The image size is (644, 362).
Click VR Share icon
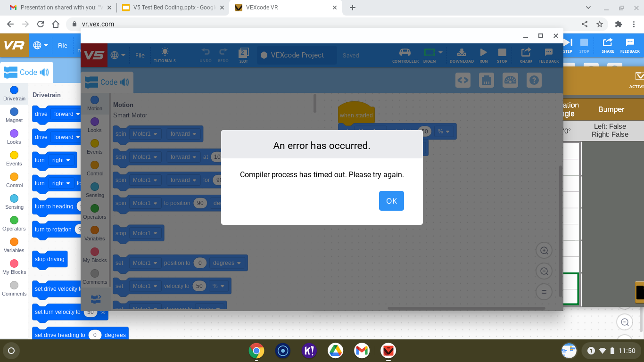(x=608, y=46)
